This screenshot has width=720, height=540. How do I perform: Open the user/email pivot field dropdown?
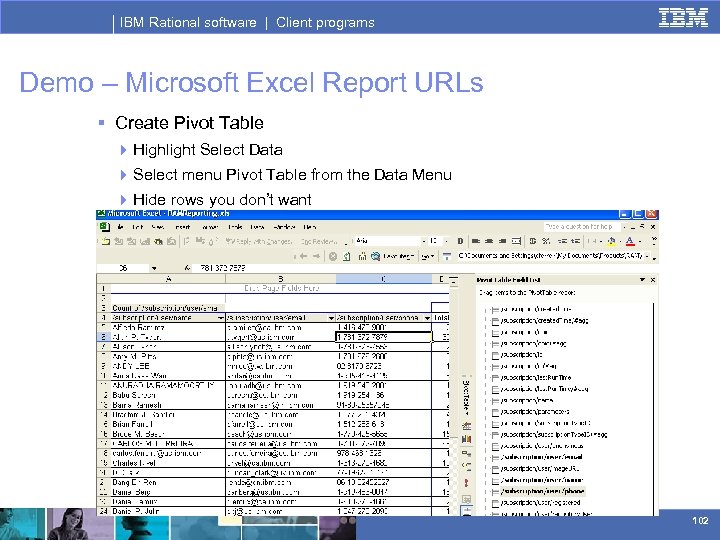click(331, 318)
